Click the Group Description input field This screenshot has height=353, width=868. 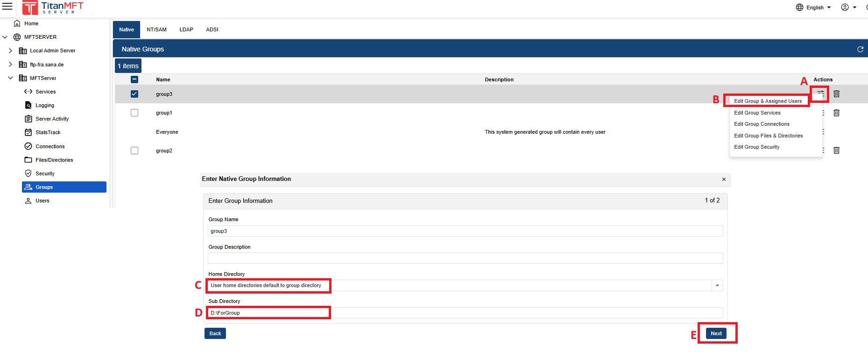pos(465,258)
